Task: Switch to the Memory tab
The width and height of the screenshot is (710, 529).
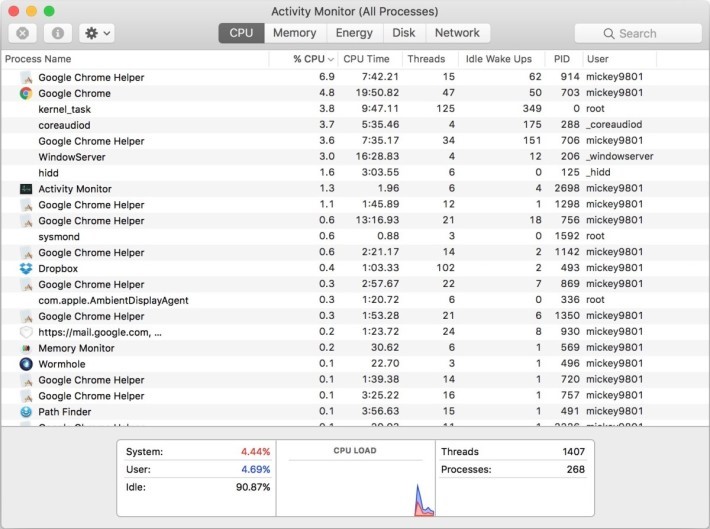Action: tap(294, 33)
